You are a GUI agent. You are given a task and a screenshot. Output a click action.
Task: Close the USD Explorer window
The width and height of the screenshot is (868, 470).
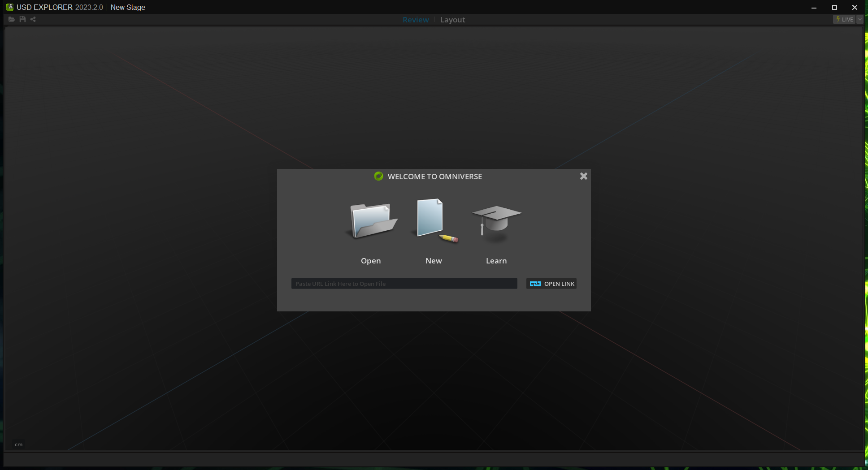point(855,7)
